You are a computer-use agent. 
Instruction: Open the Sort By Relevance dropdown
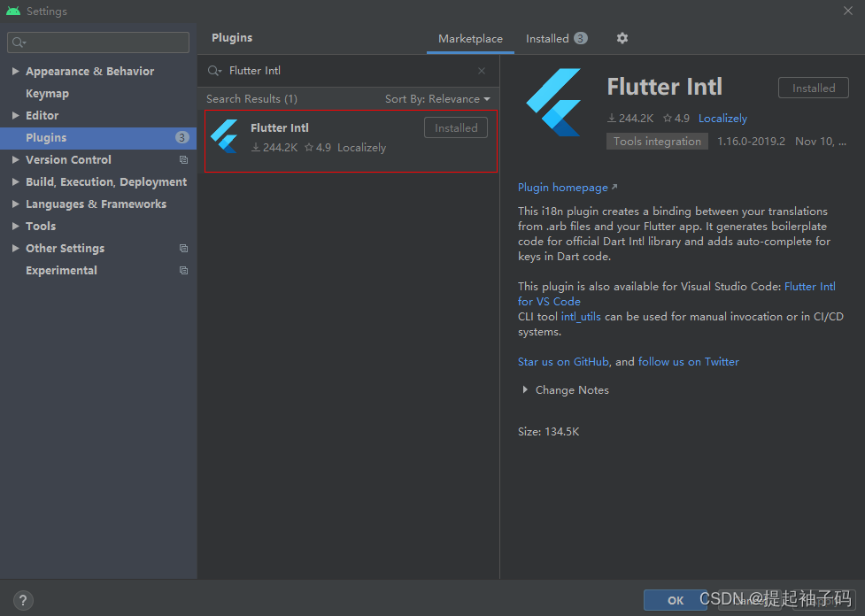437,99
